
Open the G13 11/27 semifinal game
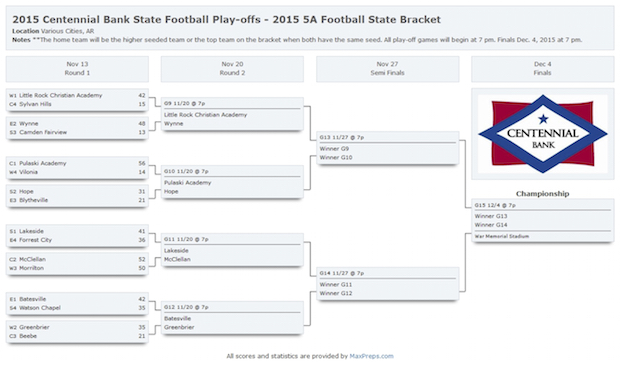tap(388, 148)
